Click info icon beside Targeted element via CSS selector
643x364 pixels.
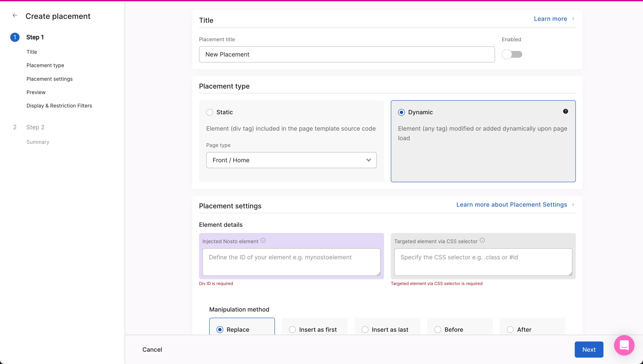point(482,240)
